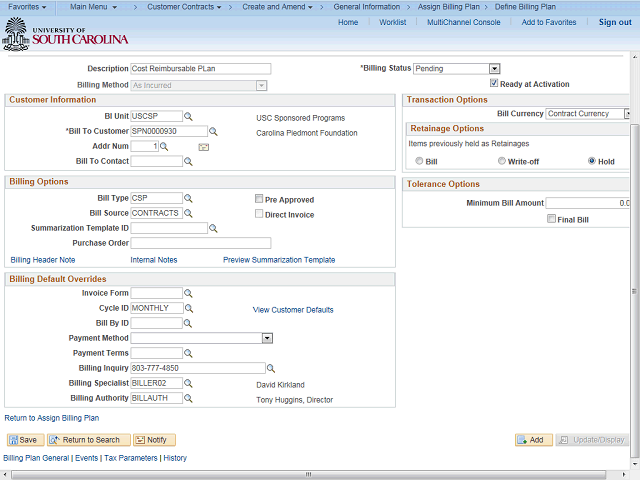
Task: Expand Customer Contracts breadcrumb menu
Action: [184, 7]
